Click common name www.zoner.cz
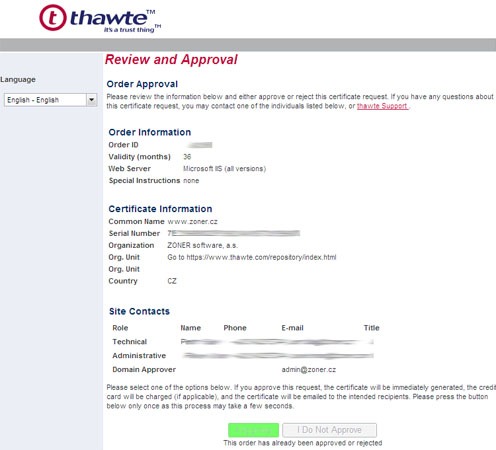 tap(192, 222)
